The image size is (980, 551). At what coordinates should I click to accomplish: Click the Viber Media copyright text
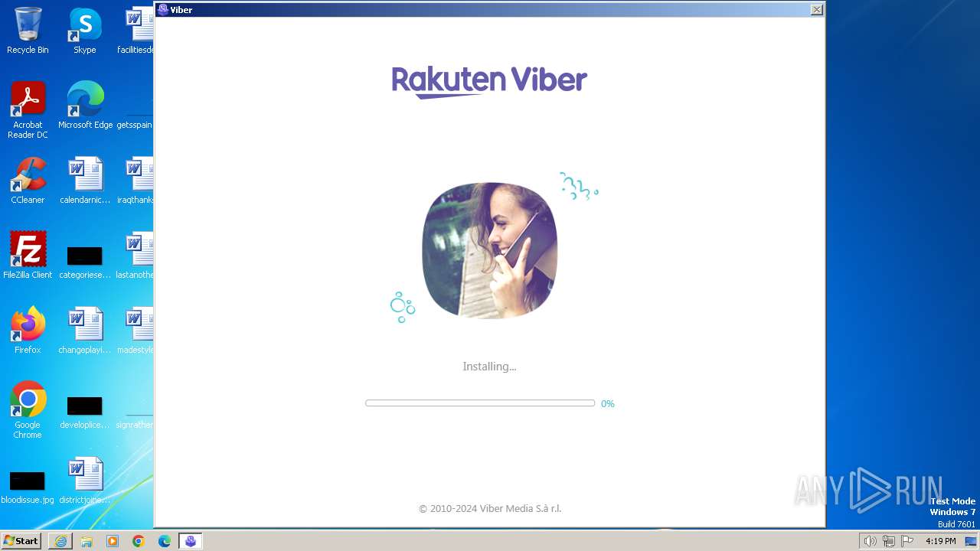[490, 509]
